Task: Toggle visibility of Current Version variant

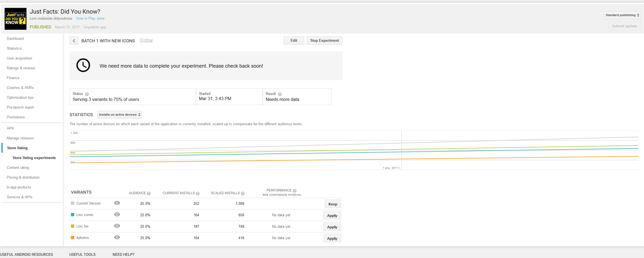Action: coord(117,203)
